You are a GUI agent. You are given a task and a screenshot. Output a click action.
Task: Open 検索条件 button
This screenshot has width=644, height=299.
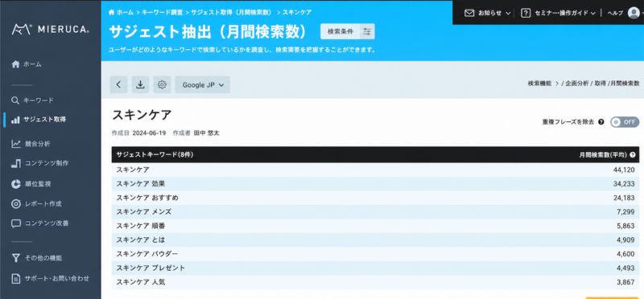pos(340,31)
